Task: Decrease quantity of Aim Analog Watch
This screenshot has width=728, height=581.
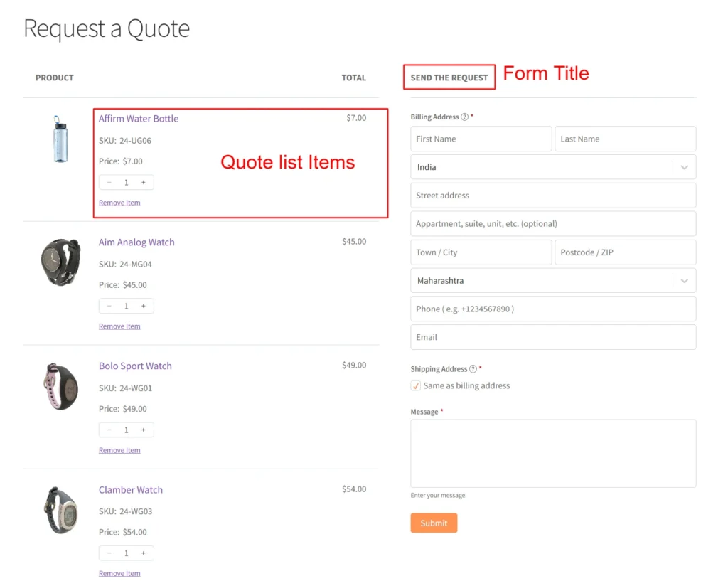Action: pyautogui.click(x=109, y=306)
